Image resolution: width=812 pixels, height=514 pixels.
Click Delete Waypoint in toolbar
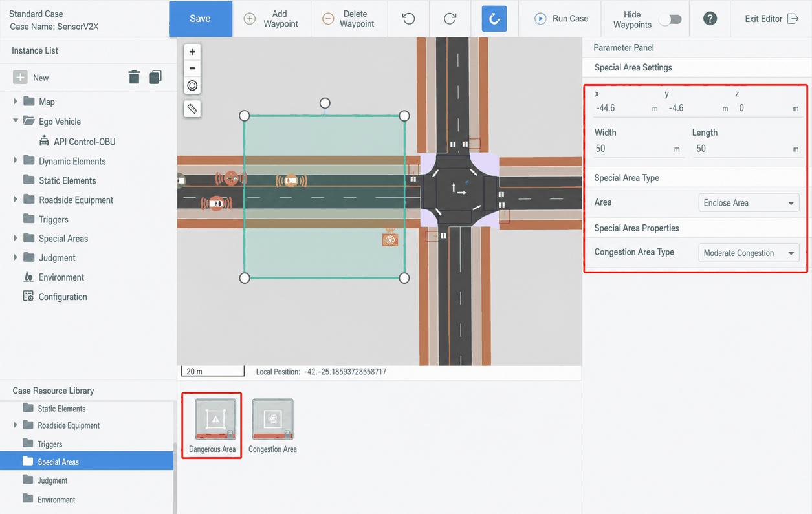click(x=349, y=19)
